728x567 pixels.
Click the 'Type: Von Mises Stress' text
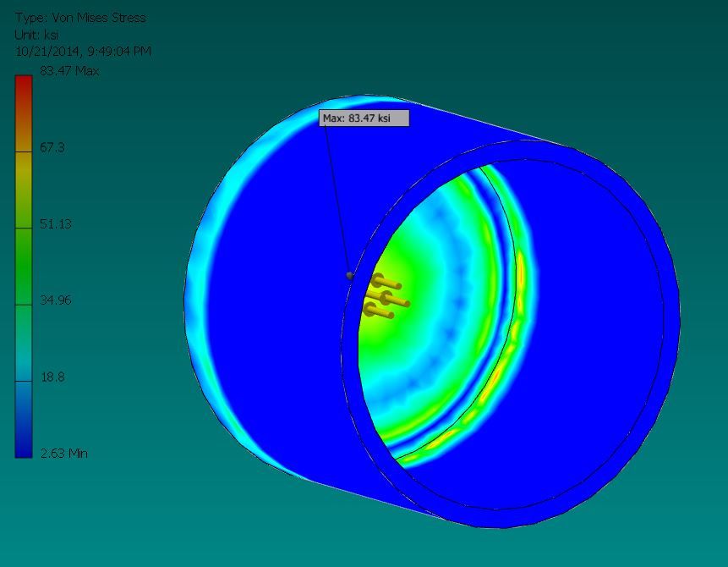pyautogui.click(x=80, y=18)
